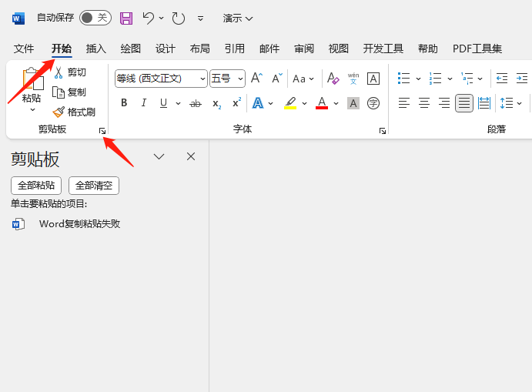Viewport: 532px width, 392px height.
Task: Switch to the 审阅 tab
Action: [304, 49]
